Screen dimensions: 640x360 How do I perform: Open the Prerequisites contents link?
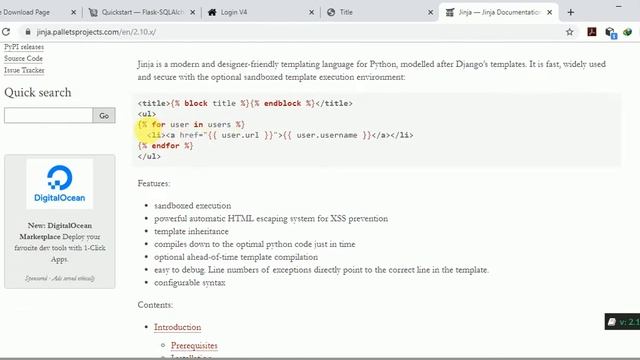click(194, 345)
